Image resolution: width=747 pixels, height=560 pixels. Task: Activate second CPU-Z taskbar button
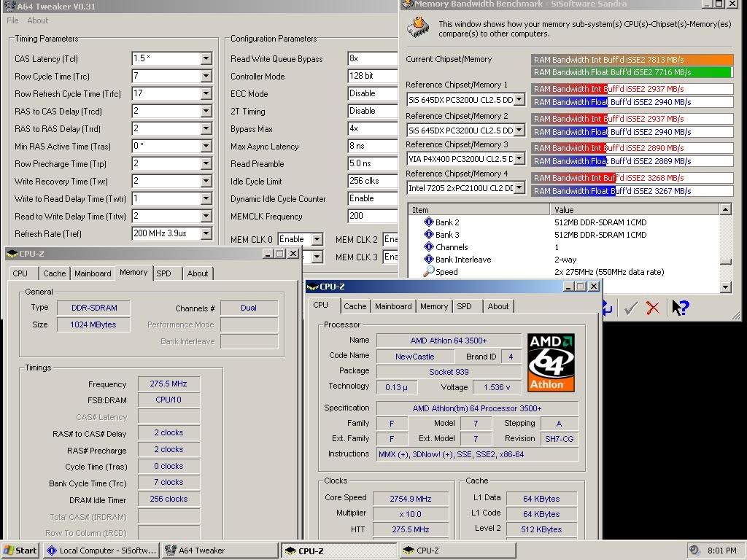point(457,551)
